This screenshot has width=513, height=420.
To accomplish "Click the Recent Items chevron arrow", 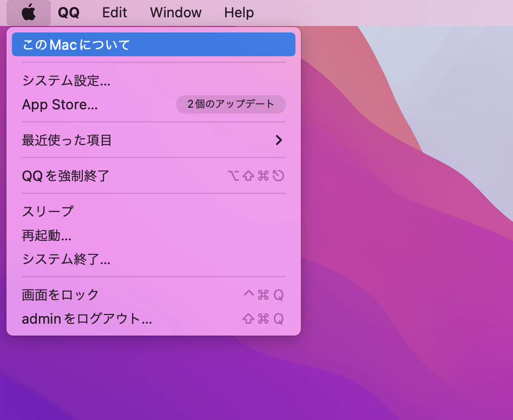I will tap(279, 140).
